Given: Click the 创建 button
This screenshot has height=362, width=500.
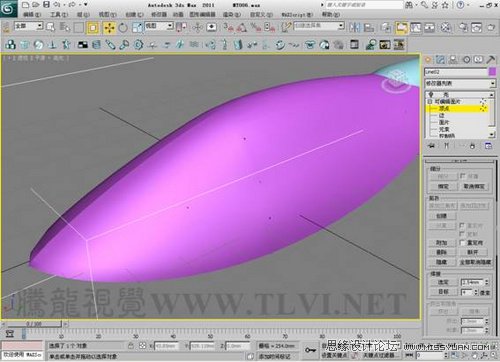Looking at the screenshot, I should [442, 216].
